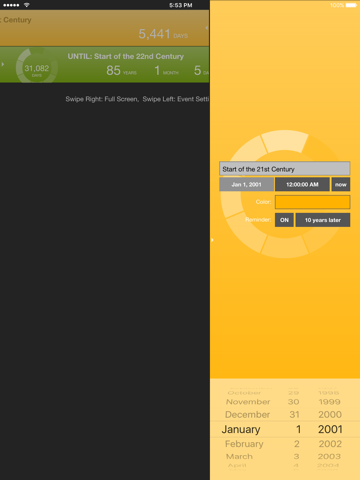
Task: Tap the small arrow left of green event
Action: (x=3, y=64)
